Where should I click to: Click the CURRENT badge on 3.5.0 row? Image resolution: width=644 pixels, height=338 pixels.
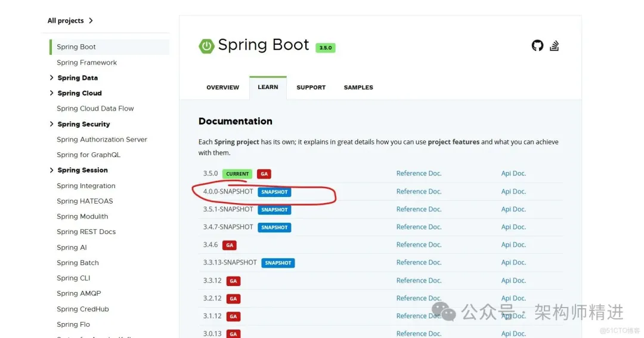tap(237, 174)
